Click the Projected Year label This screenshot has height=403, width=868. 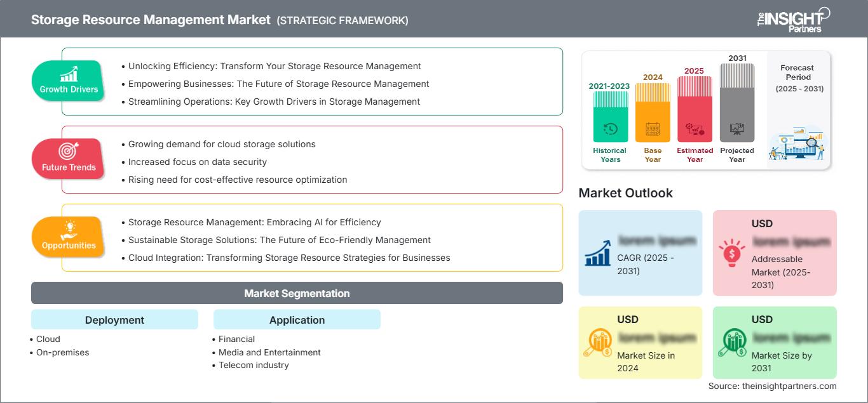point(737,155)
